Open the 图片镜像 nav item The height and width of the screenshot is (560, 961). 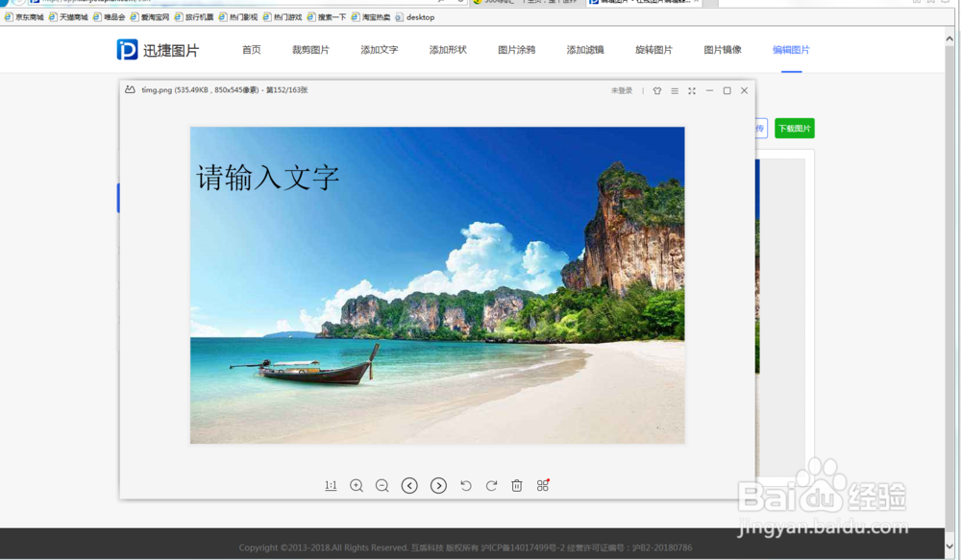(x=723, y=50)
